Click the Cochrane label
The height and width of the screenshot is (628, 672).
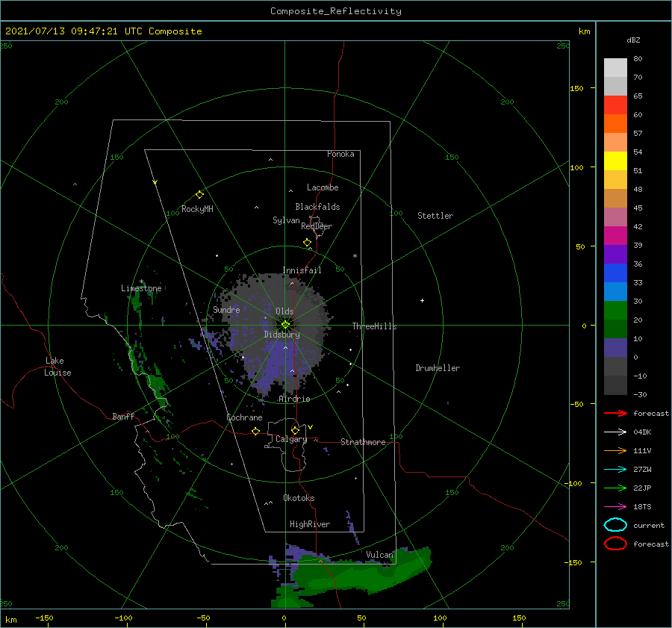coord(244,417)
